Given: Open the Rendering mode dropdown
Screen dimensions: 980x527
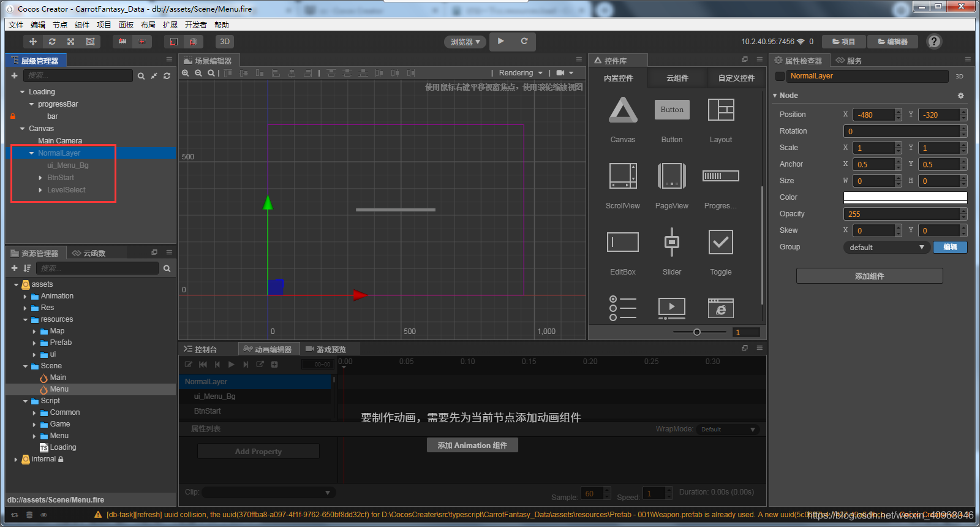Looking at the screenshot, I should click(521, 73).
